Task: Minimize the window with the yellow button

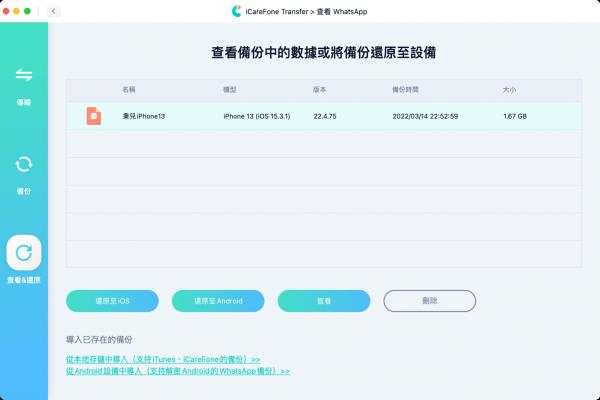Action: click(x=16, y=11)
